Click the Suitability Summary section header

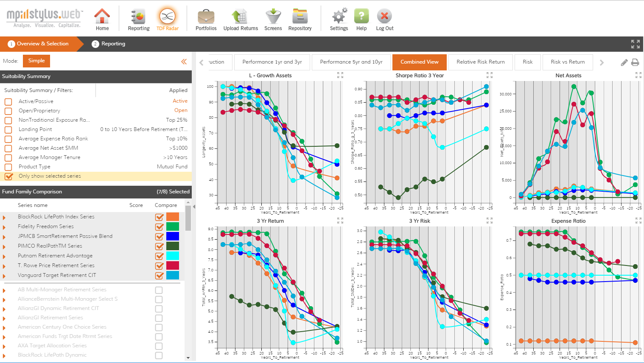point(96,76)
